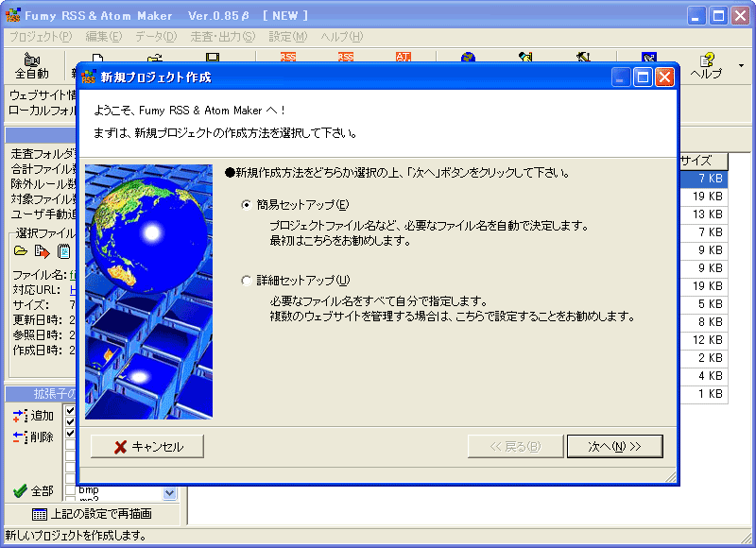The image size is (756, 548).
Task: Close the 新規プロジェクト作成 dialog
Action: pos(664,77)
